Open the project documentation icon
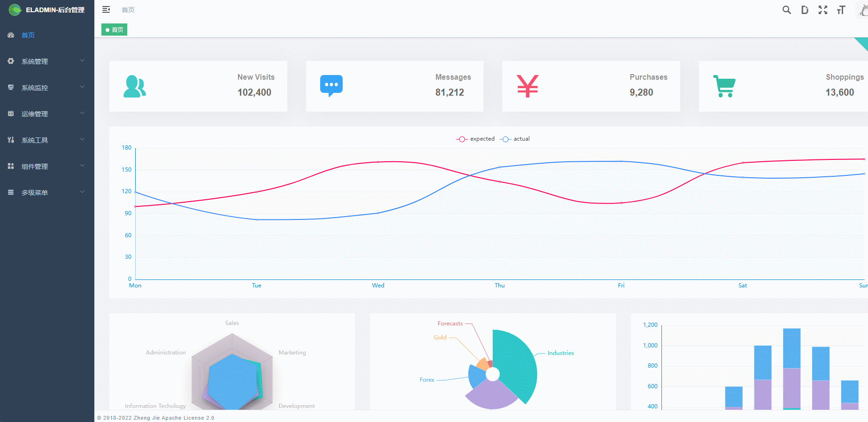868x422 pixels. [x=805, y=10]
